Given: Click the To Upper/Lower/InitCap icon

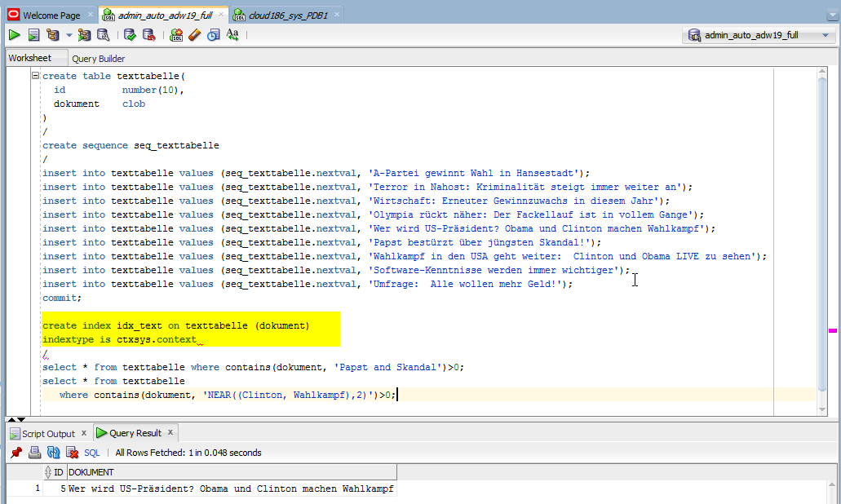Looking at the screenshot, I should [x=232, y=35].
